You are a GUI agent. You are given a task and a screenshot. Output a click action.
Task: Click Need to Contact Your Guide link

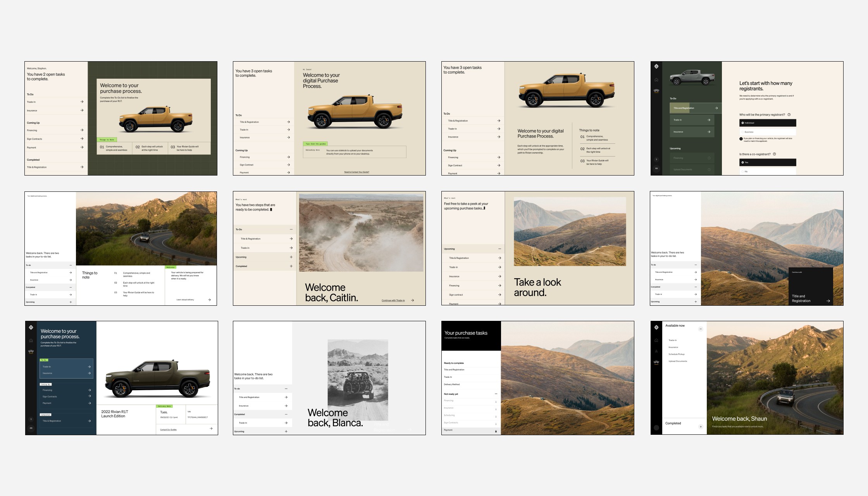(x=356, y=172)
